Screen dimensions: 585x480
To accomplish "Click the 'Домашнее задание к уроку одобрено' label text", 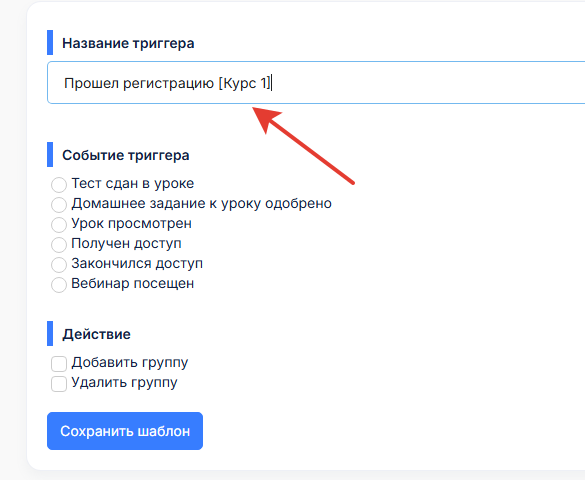I will (201, 203).
